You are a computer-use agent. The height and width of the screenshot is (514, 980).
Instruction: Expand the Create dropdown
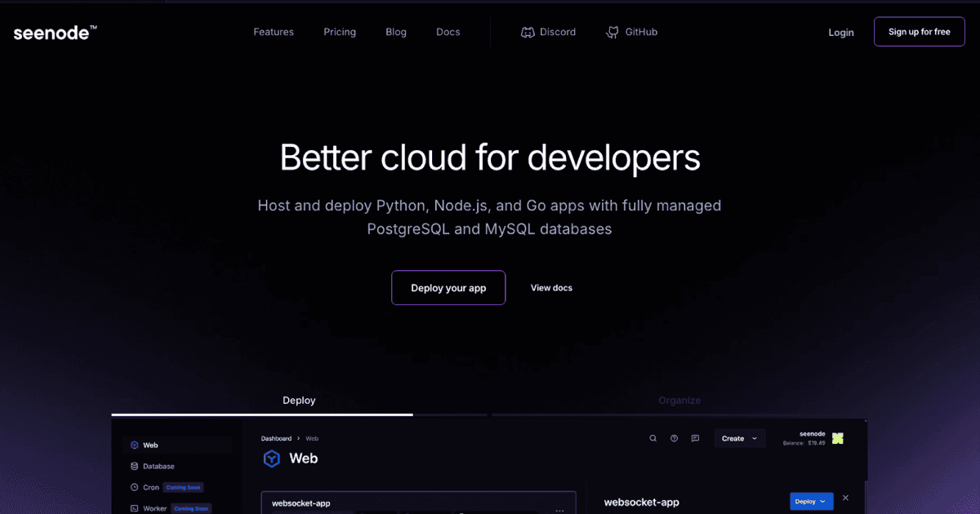point(739,438)
